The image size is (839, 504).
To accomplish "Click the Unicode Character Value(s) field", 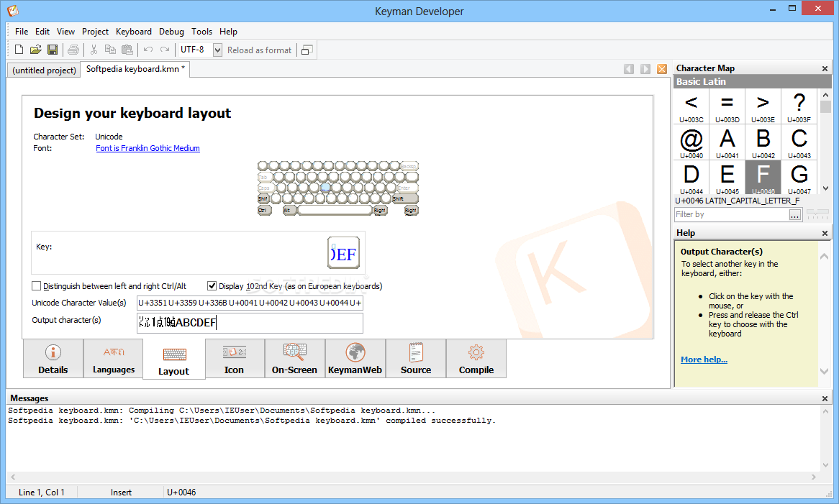I will point(250,303).
